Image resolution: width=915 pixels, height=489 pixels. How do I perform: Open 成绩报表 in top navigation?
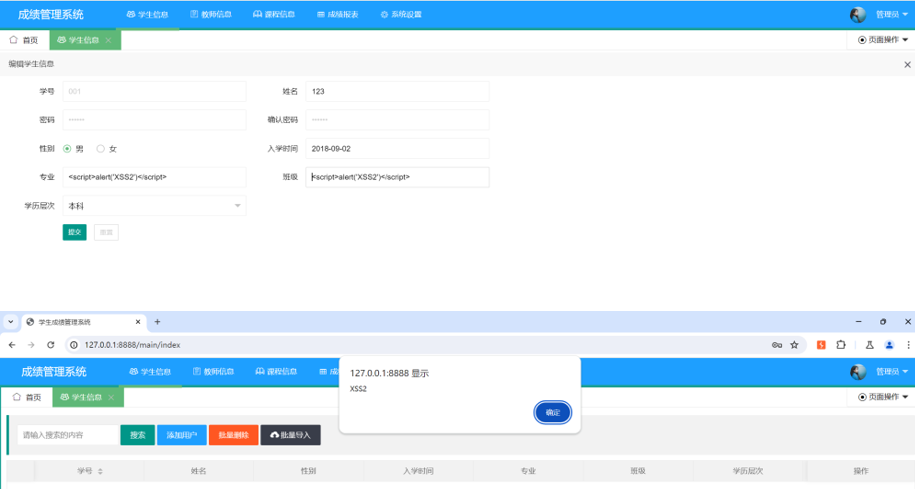336,15
